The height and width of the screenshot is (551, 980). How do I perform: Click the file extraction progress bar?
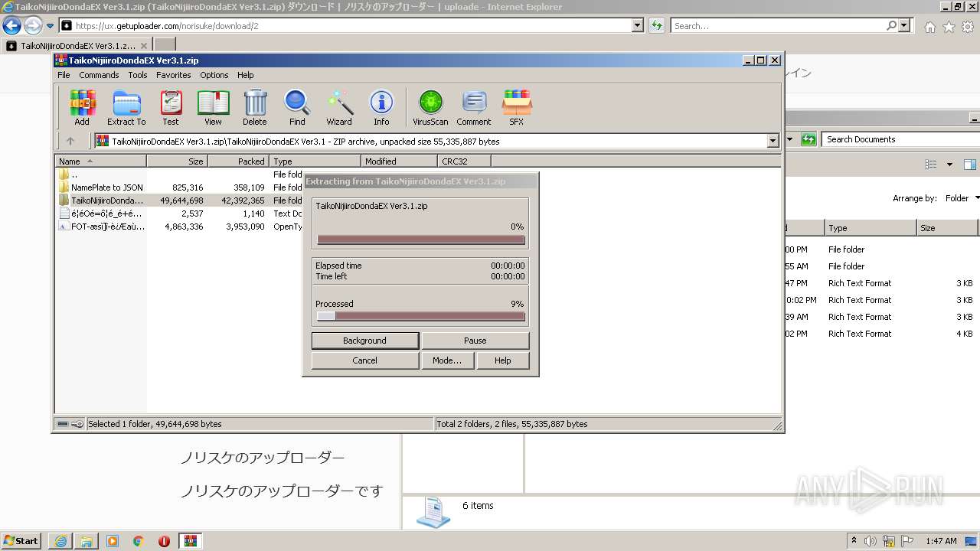420,240
